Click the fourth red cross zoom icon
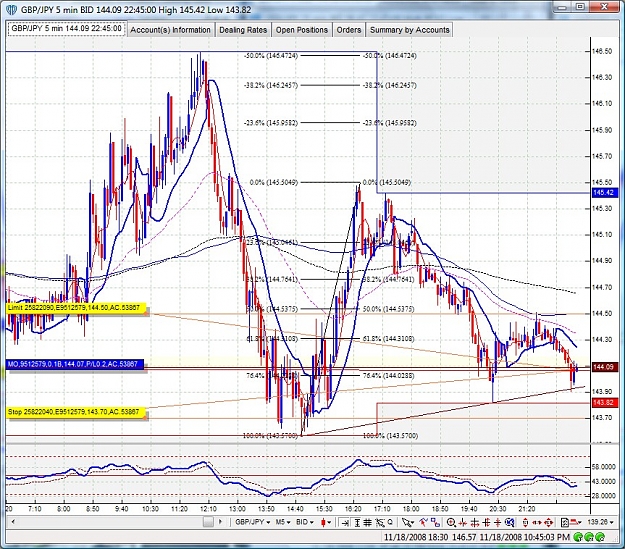This screenshot has height=549, width=625. tap(498, 523)
